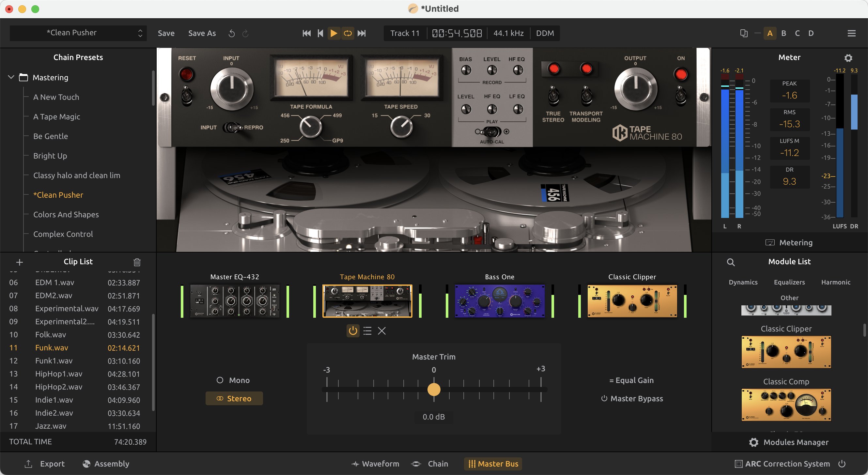Open module options list under Tape Machine 80
The height and width of the screenshot is (475, 868).
pyautogui.click(x=367, y=331)
